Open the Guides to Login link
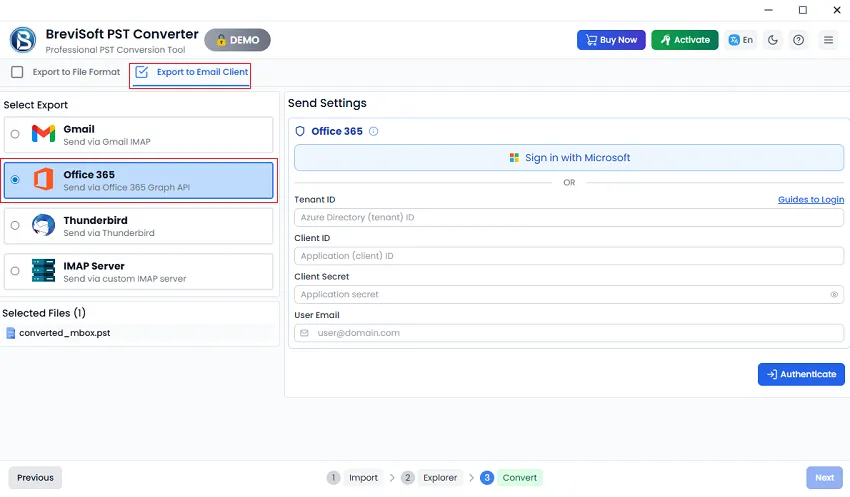Screen dimensions: 850x497 coord(811,199)
